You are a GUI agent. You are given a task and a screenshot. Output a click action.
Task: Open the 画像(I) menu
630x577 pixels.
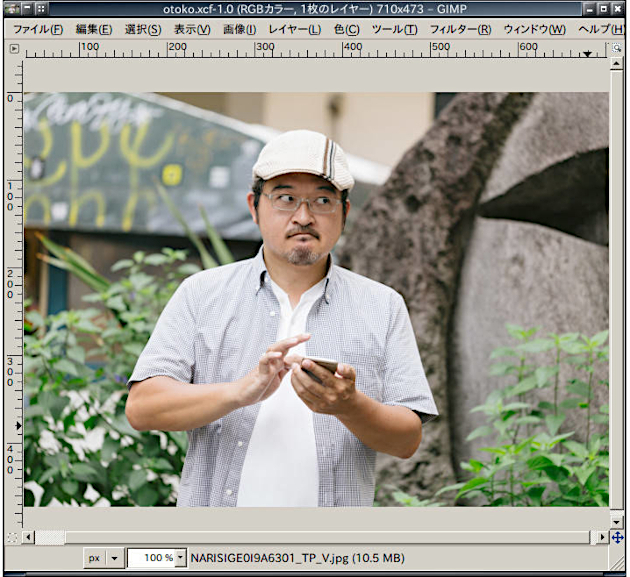pos(239,29)
